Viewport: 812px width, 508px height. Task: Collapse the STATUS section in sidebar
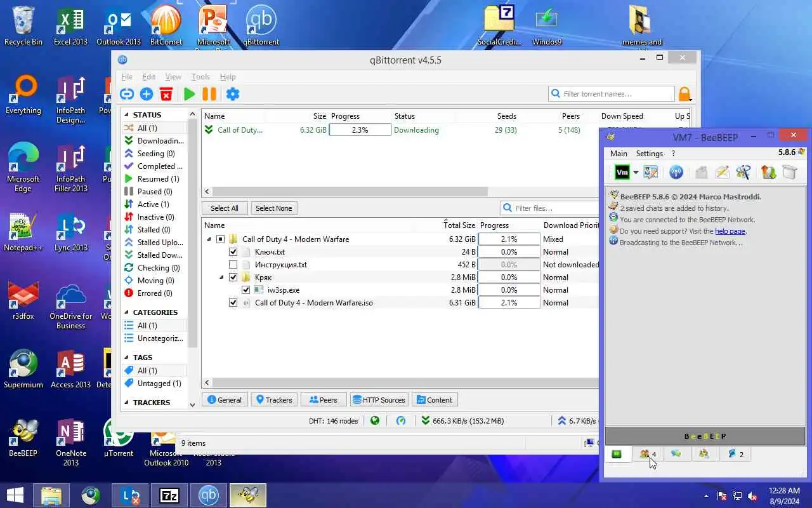(x=127, y=115)
